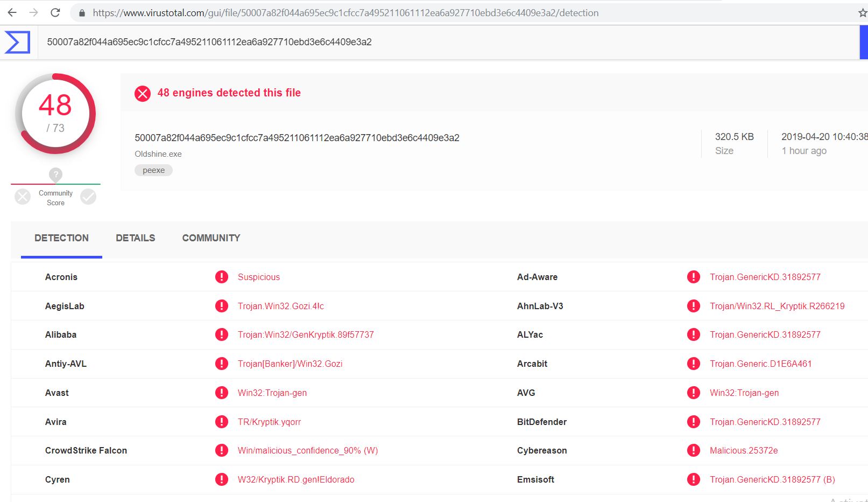Viewport: 868px width, 502px height.
Task: Click the peexe tag
Action: (154, 170)
